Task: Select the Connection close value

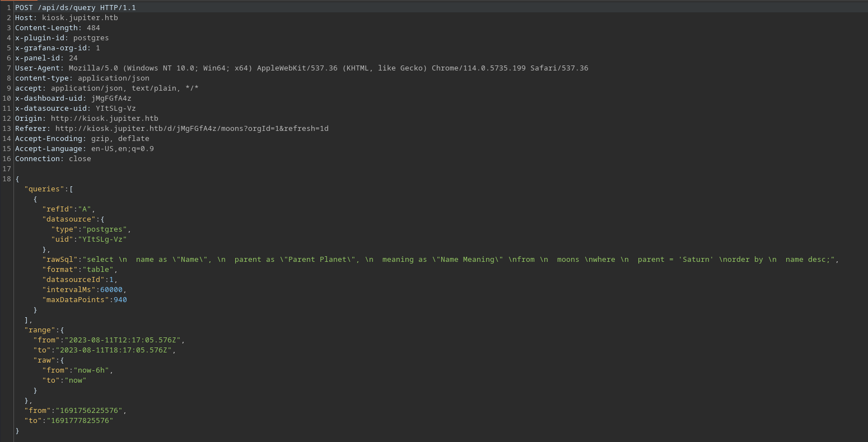Action: 80,158
